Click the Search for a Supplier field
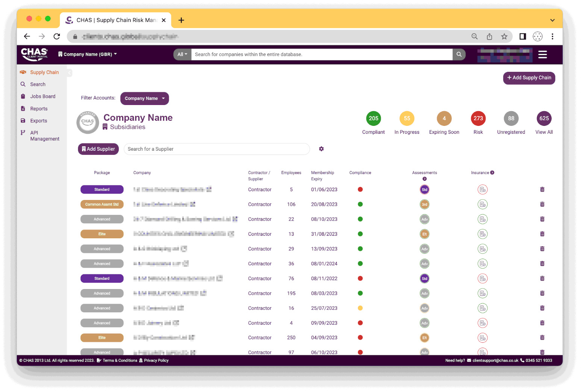Viewport: 581px width, 392px height. (216, 149)
